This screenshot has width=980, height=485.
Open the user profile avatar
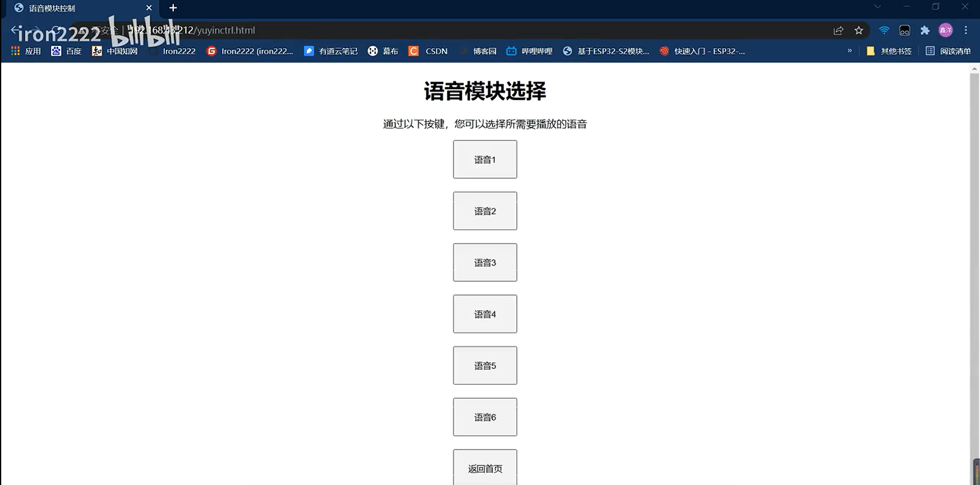[946, 31]
